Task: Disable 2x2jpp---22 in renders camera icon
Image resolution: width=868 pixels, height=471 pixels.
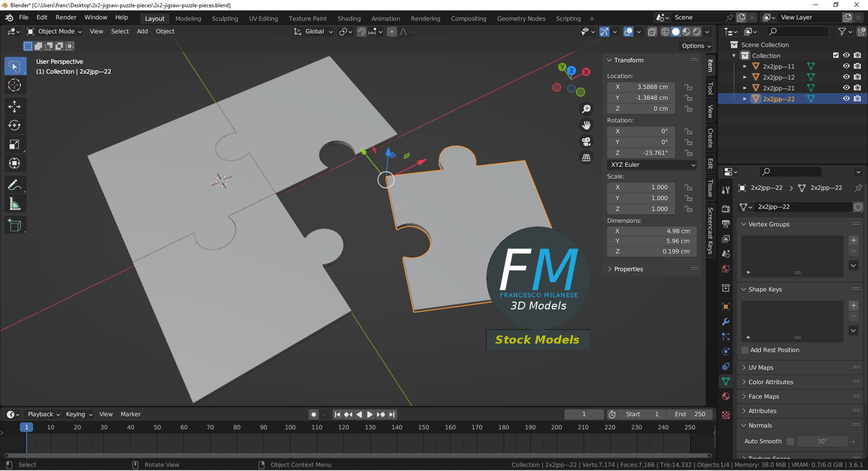Action: point(857,99)
